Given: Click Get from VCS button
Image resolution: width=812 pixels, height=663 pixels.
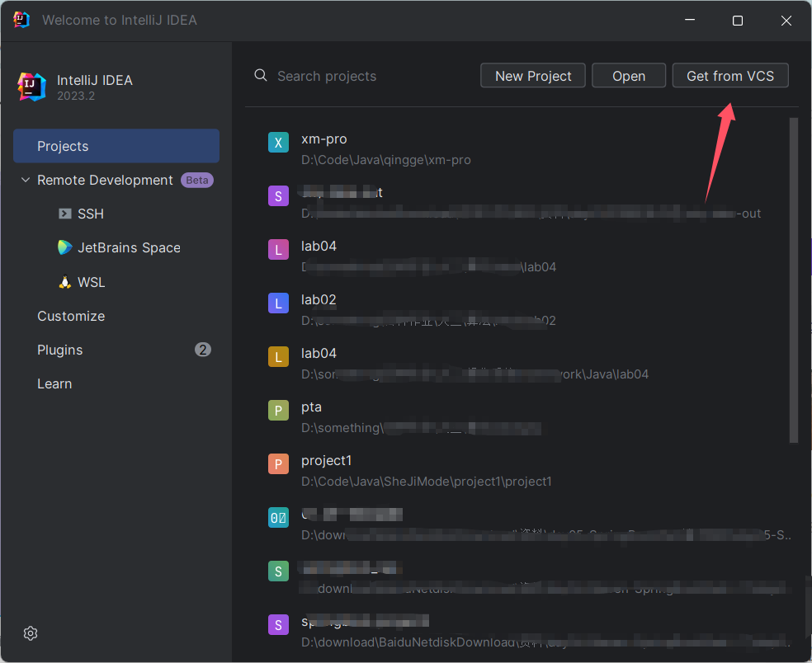Looking at the screenshot, I should [x=730, y=76].
